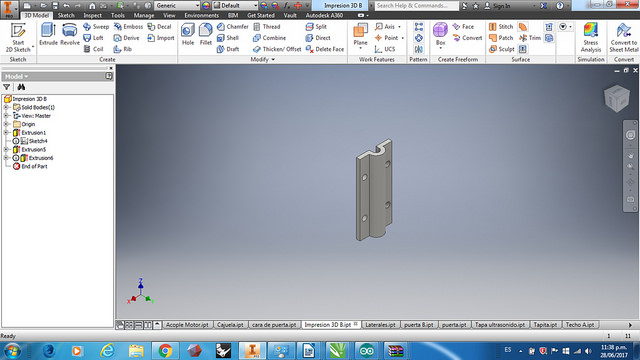Image resolution: width=640 pixels, height=360 pixels.
Task: Click the volume icon in system tray
Action: tap(588, 351)
